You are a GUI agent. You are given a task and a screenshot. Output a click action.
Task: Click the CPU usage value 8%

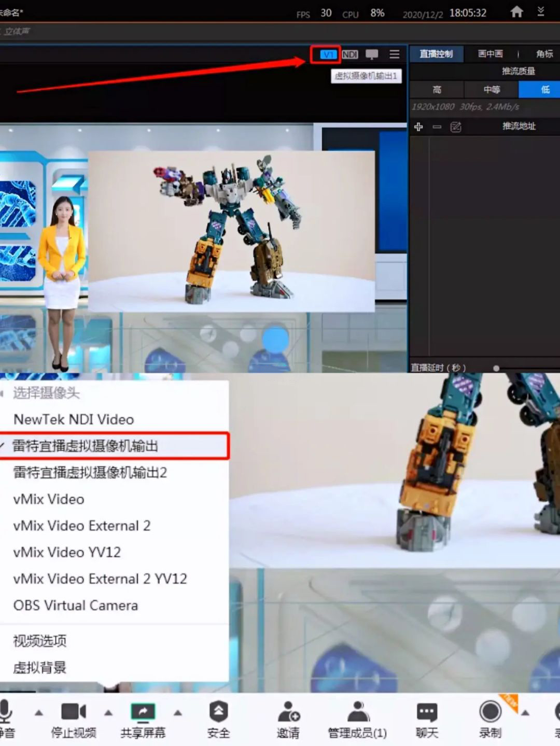tap(377, 13)
